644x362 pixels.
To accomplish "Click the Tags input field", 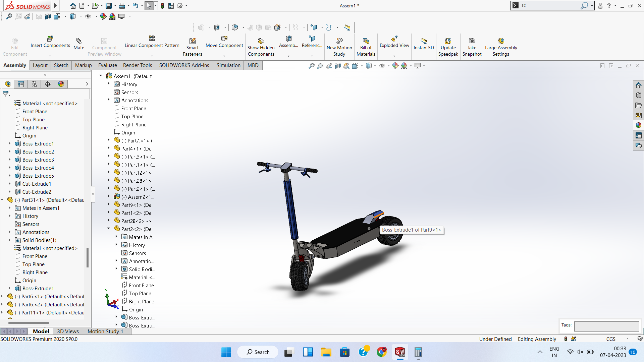I will [x=606, y=326].
